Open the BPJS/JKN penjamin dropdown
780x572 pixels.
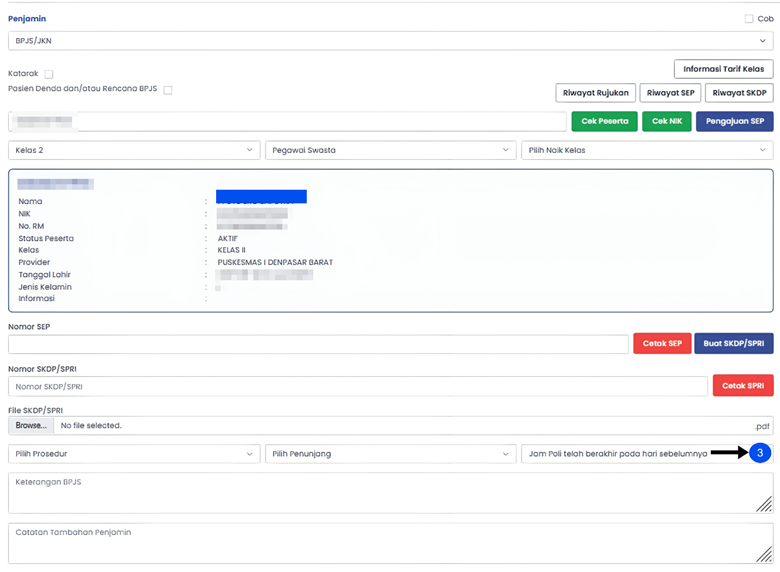coord(390,41)
